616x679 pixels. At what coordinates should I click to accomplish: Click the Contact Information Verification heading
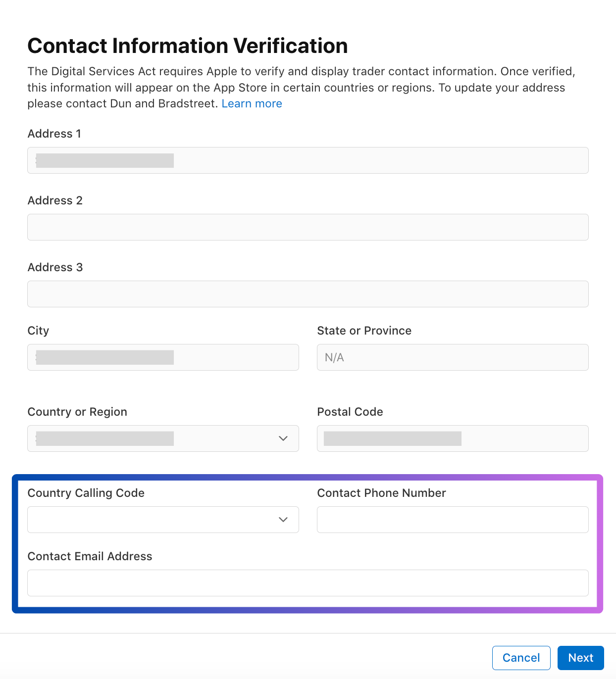187,46
